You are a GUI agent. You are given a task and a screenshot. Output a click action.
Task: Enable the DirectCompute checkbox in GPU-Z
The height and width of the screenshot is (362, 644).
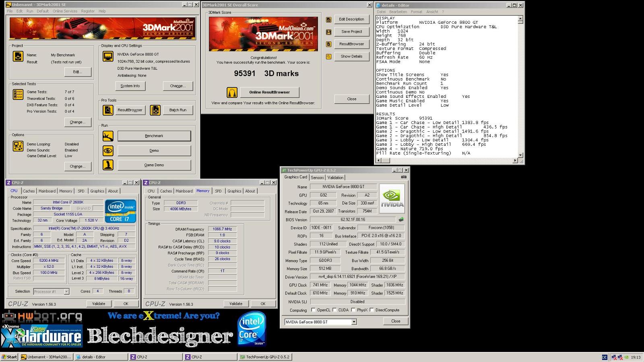(x=372, y=310)
